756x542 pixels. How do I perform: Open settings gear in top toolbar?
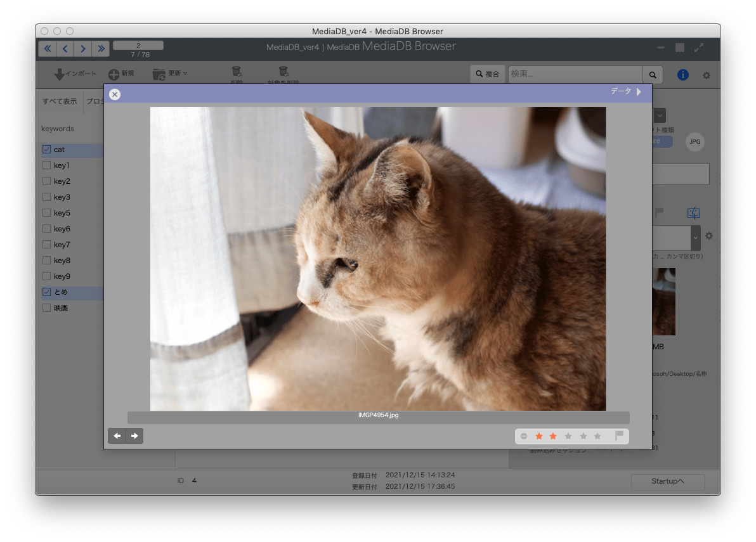point(707,75)
